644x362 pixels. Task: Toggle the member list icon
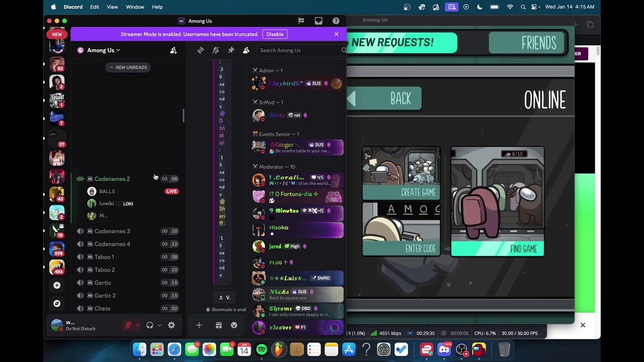(x=246, y=50)
